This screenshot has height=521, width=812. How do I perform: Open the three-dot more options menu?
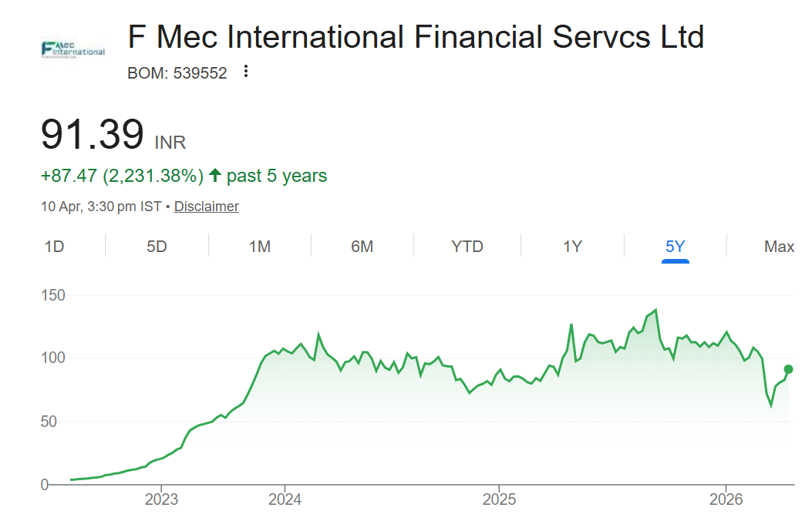[246, 72]
